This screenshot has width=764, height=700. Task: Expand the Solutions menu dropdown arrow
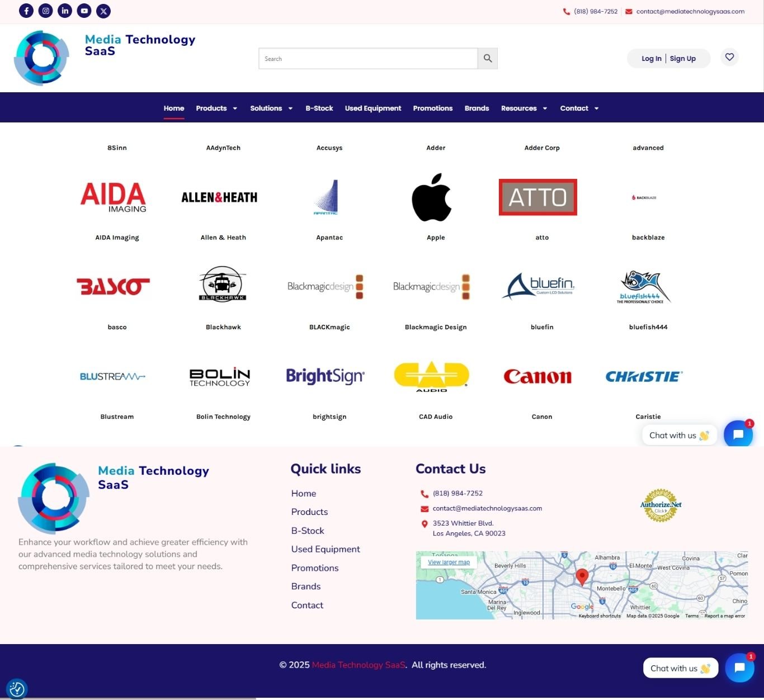click(290, 108)
